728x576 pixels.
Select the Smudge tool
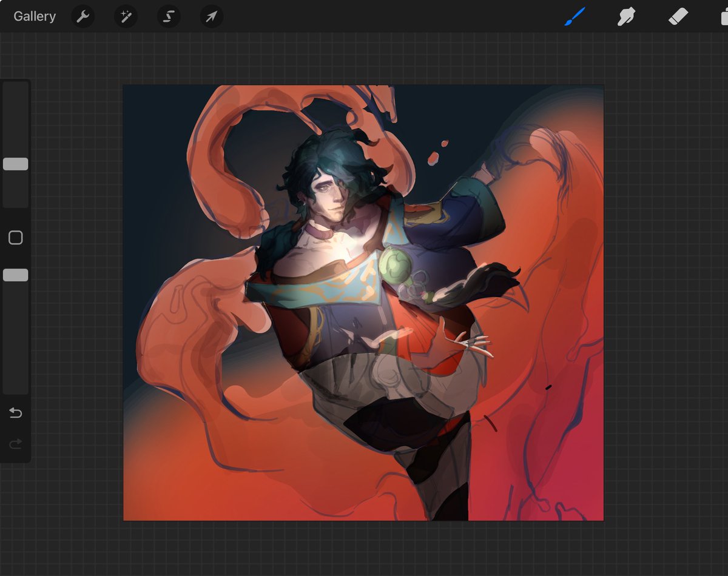tap(626, 16)
